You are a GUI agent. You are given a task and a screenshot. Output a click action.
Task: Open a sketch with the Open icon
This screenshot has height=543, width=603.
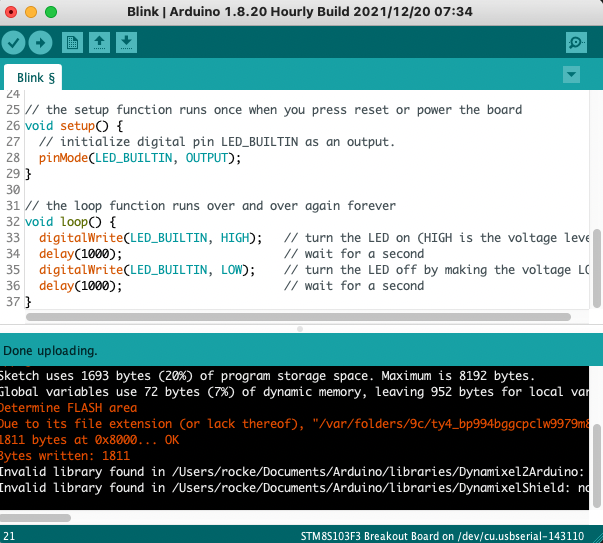click(100, 43)
